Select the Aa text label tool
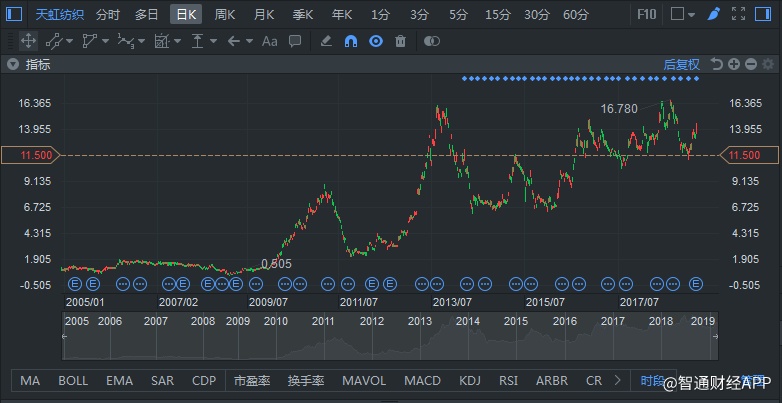This screenshot has height=403, width=782. point(269,41)
